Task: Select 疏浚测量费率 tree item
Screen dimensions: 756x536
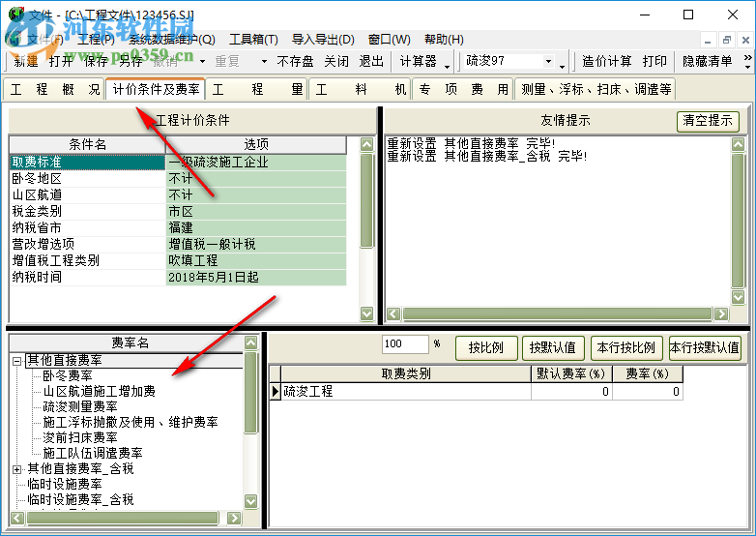Action: point(80,406)
